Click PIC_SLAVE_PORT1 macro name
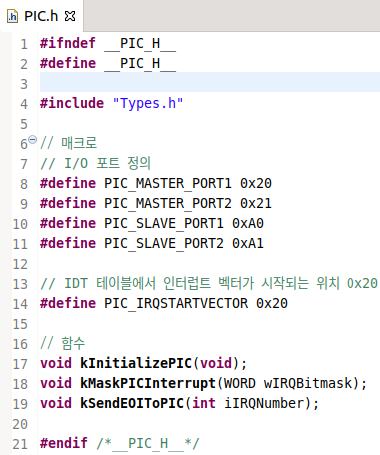 [164, 224]
